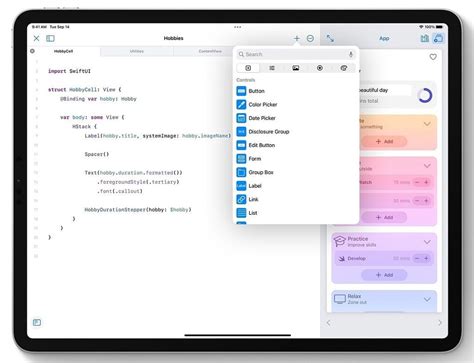The width and height of the screenshot is (474, 363).
Task: Select Button in the Controls list
Action: click(296, 91)
